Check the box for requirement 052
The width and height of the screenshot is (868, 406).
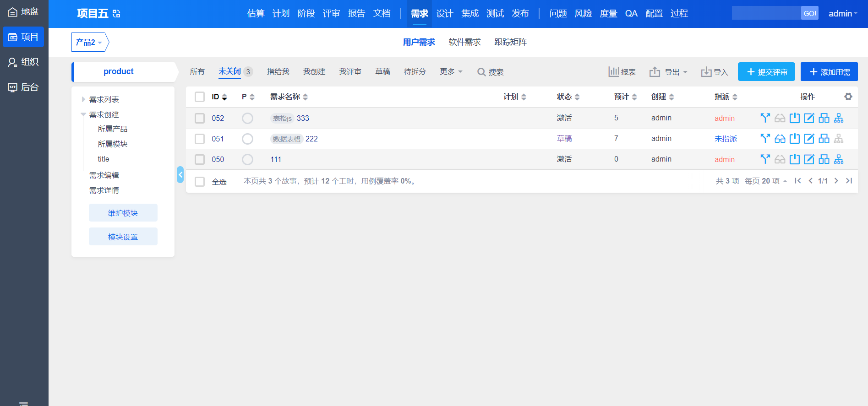tap(200, 118)
